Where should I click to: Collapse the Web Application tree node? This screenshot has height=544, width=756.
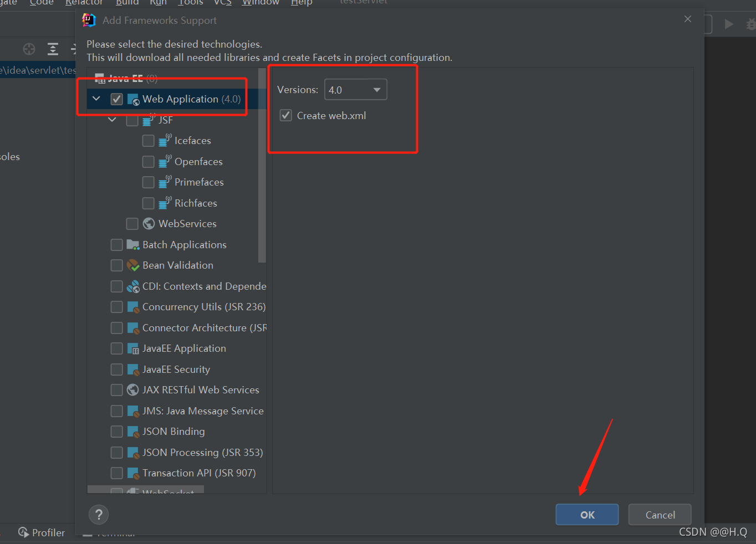96,99
